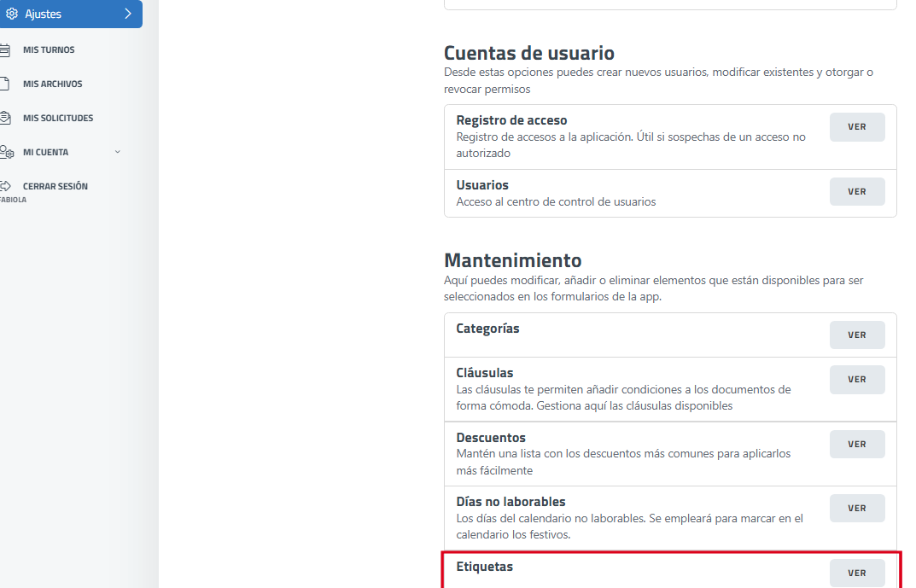Click VER button for Categorías
This screenshot has width=916, height=588.
pos(857,335)
